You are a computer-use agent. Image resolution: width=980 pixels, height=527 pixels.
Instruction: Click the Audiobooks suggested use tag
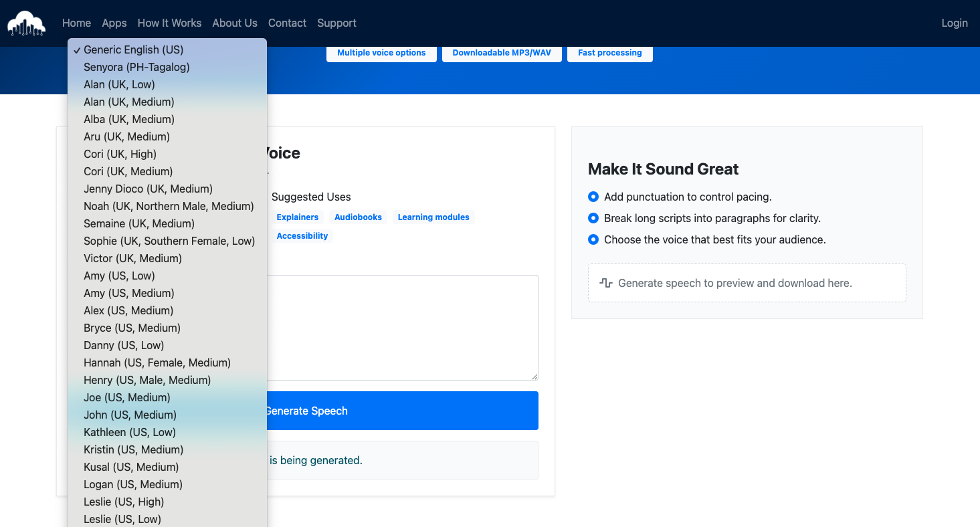tap(358, 217)
